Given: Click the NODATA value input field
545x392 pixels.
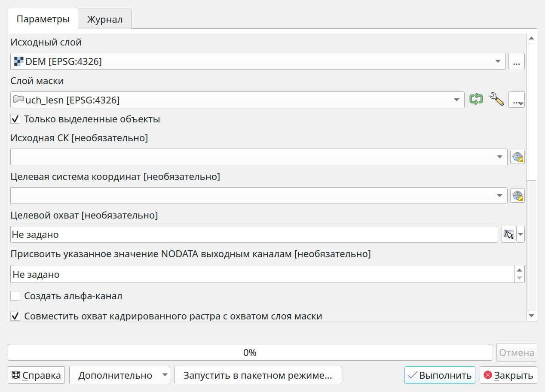Looking at the screenshot, I should (262, 274).
